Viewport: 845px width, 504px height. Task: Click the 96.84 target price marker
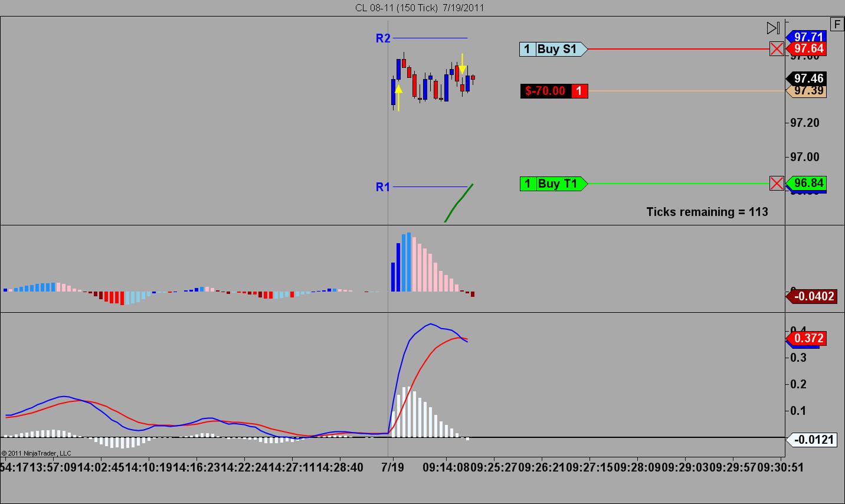click(807, 183)
